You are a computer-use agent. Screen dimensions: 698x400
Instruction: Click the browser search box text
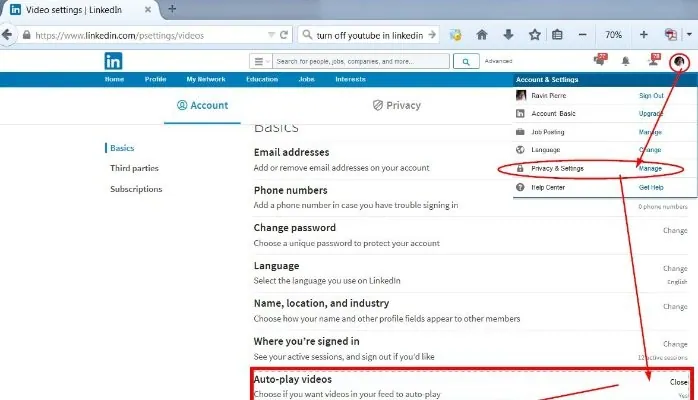click(369, 35)
